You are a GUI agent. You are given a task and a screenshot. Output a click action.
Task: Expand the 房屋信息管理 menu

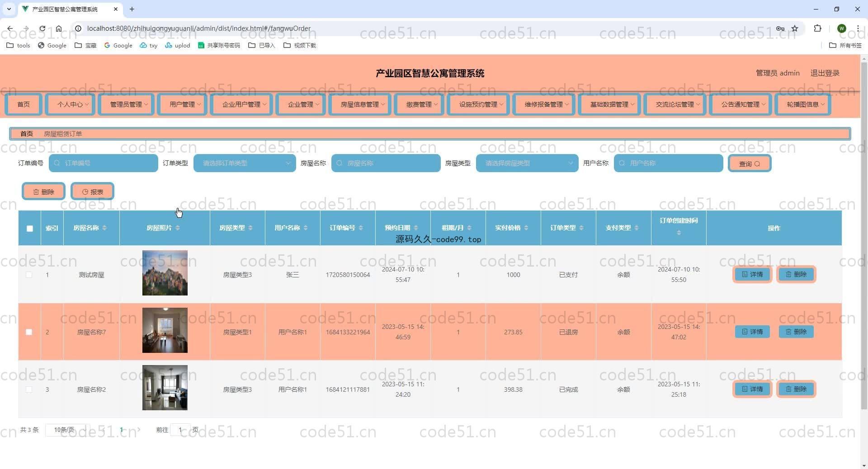point(360,104)
